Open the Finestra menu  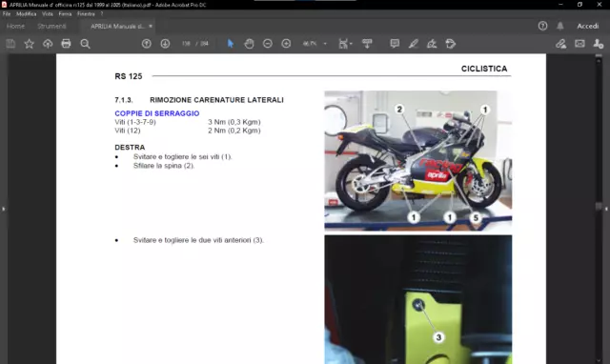click(86, 13)
